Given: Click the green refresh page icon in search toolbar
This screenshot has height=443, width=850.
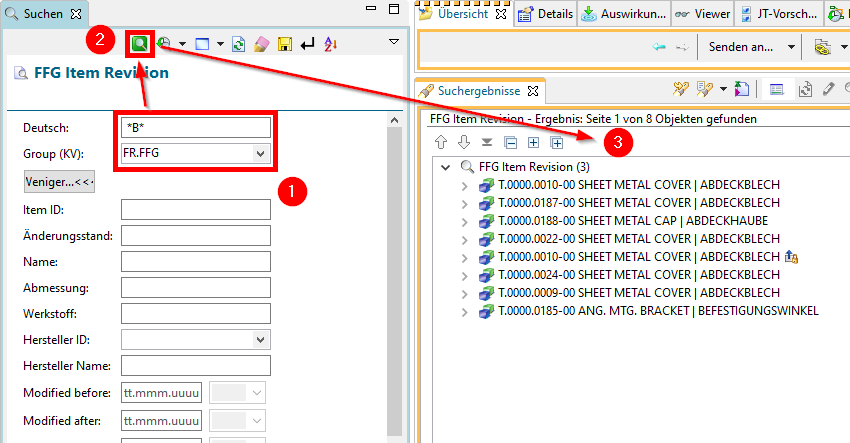Looking at the screenshot, I should (239, 44).
